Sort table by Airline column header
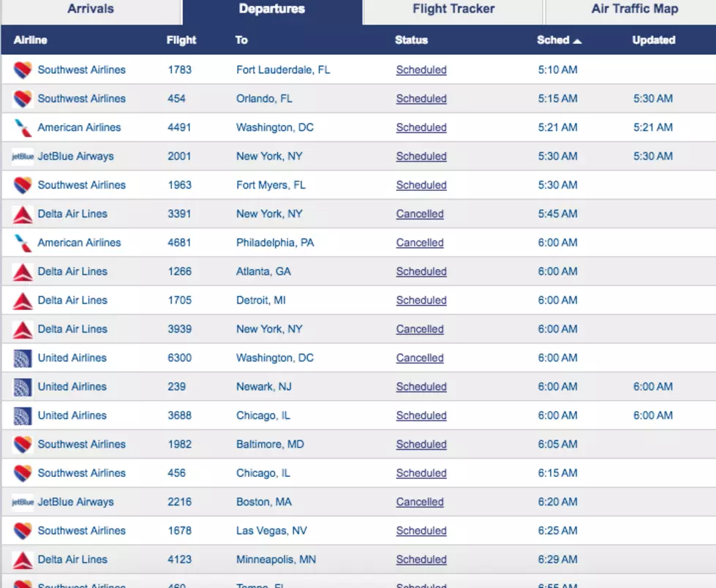The image size is (716, 588). 30,40
